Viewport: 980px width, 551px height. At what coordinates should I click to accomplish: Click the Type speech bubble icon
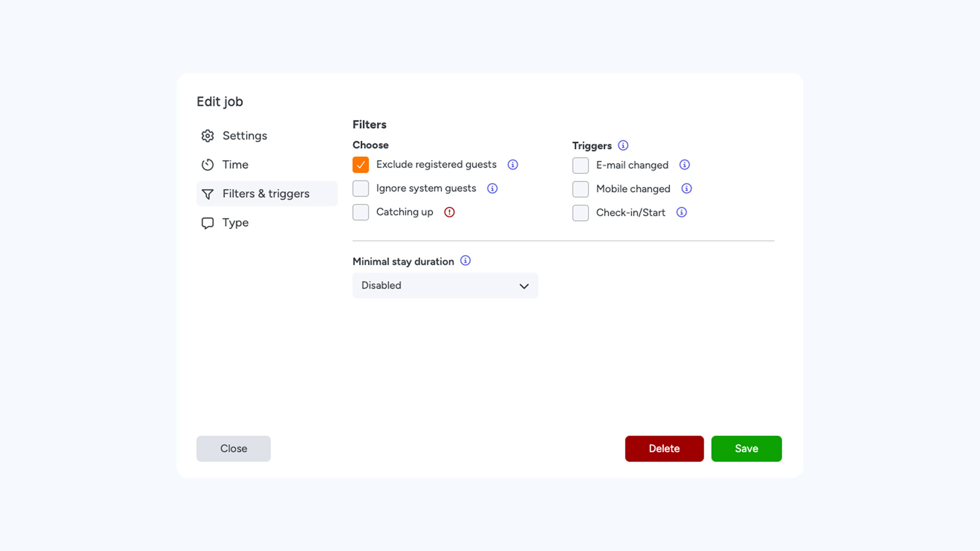point(207,223)
